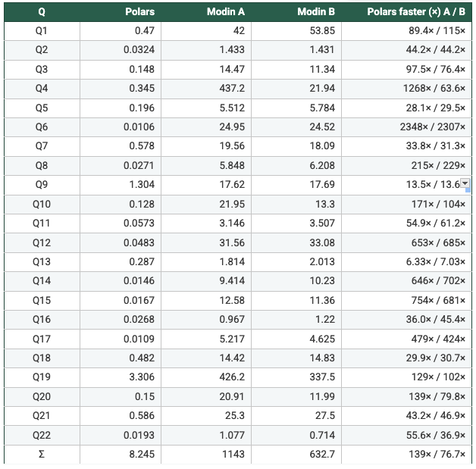
Task: Click the Q13 row label cell
Action: [x=41, y=262]
